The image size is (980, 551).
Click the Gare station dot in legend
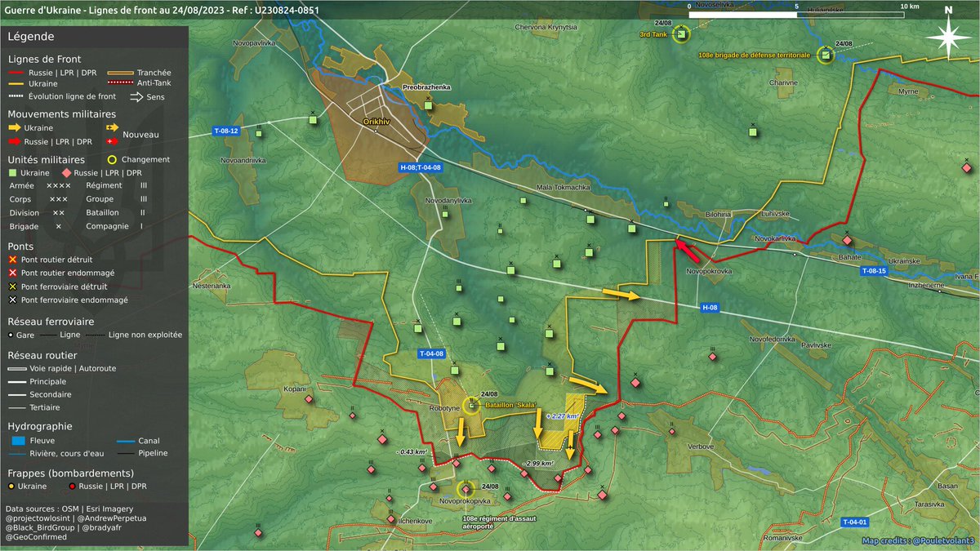[12, 335]
